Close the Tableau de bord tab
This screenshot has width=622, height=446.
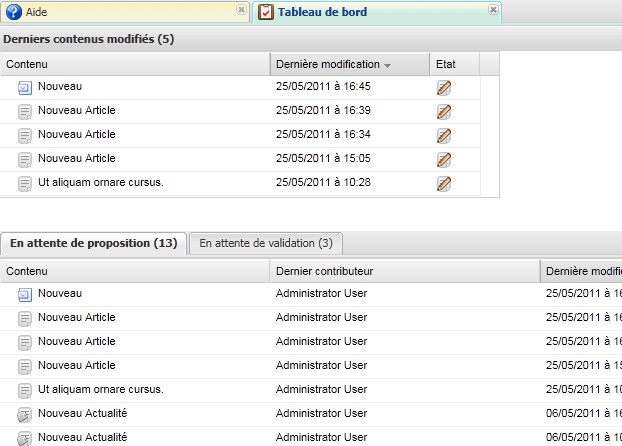coord(492,9)
